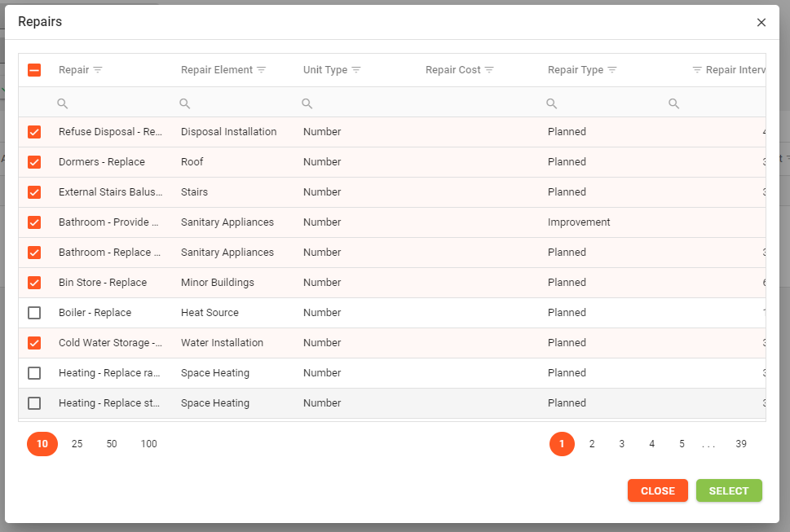Check the Heating - Replace radiators row checkbox
The height and width of the screenshot is (532, 790).
[x=34, y=373]
